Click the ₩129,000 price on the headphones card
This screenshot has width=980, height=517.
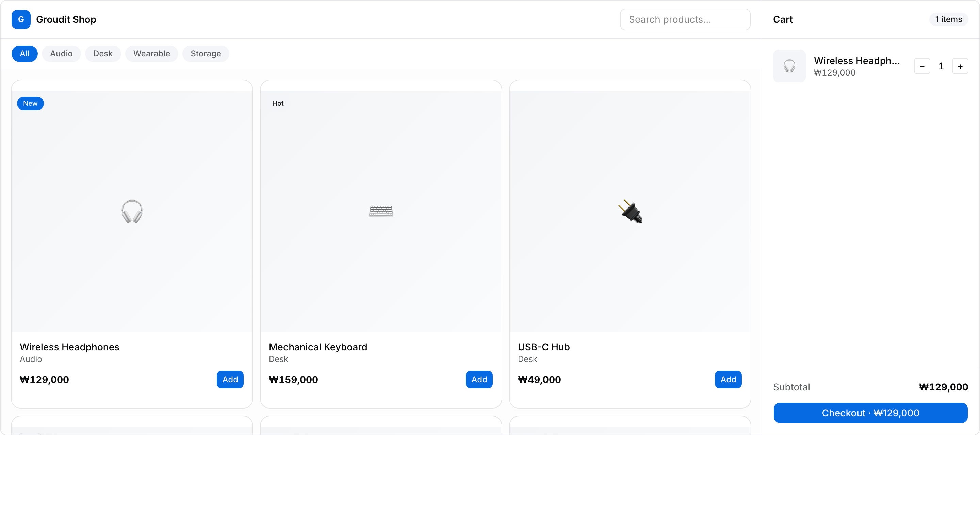(44, 379)
